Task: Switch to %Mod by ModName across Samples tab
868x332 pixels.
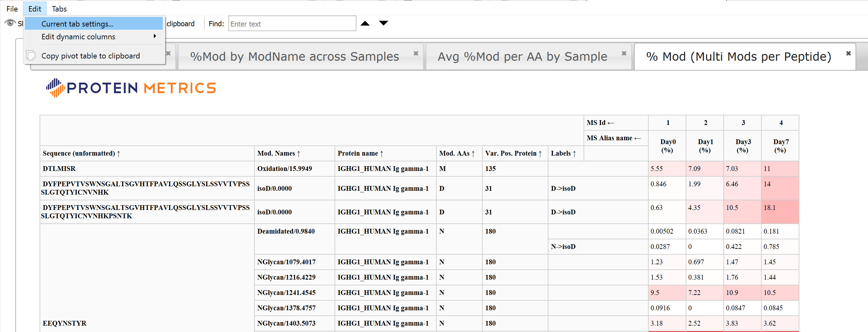Action: click(294, 57)
